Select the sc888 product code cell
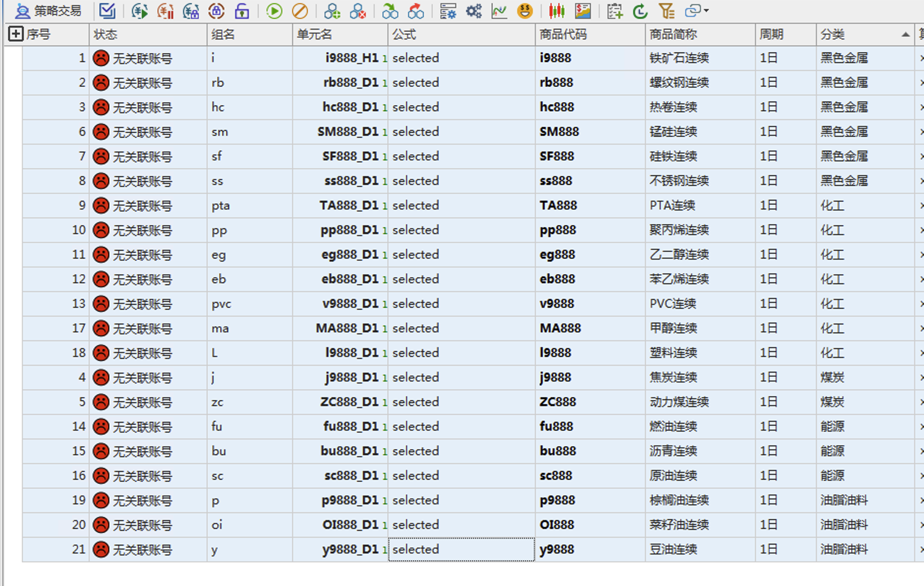The width and height of the screenshot is (924, 586). tap(590, 476)
